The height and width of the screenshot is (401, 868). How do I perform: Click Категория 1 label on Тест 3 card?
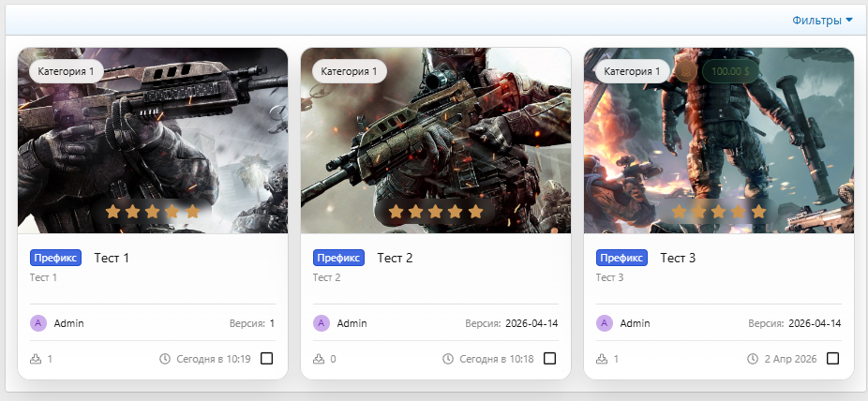click(632, 71)
